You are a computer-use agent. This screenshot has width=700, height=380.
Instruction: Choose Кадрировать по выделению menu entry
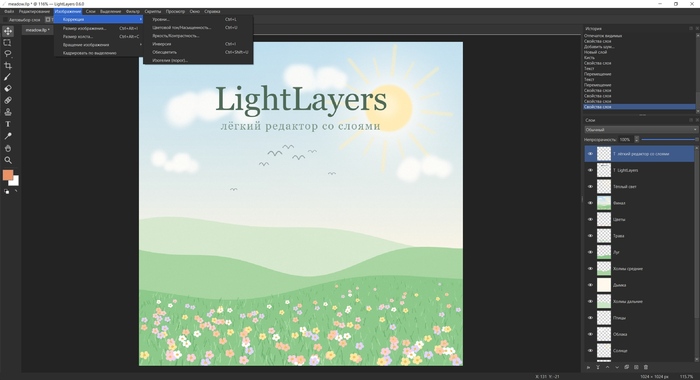[x=99, y=53]
